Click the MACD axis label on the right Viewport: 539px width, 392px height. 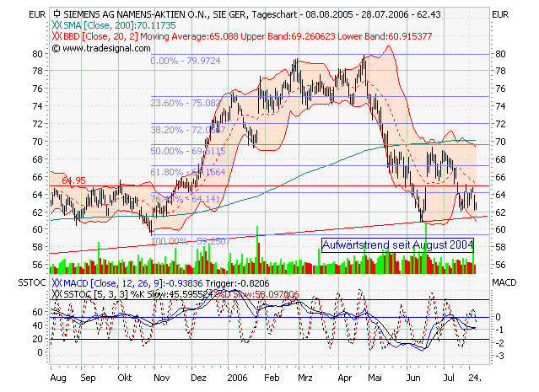tap(504, 282)
